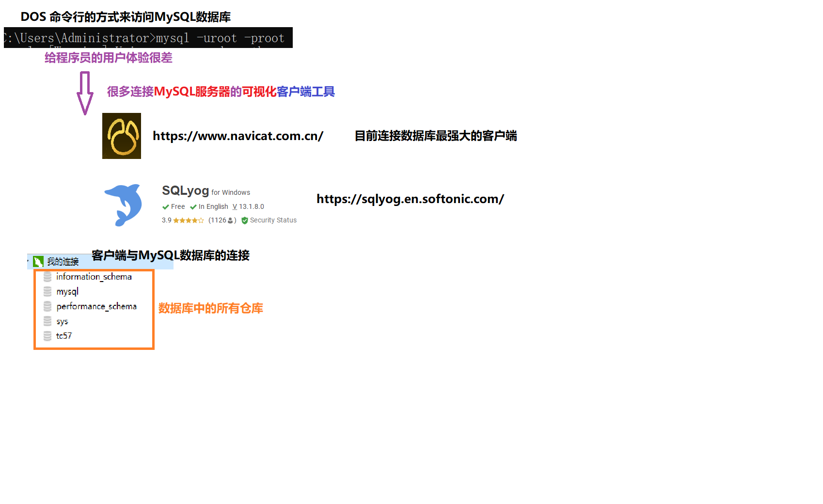
Task: Click database icon next to mysql
Action: coord(47,291)
